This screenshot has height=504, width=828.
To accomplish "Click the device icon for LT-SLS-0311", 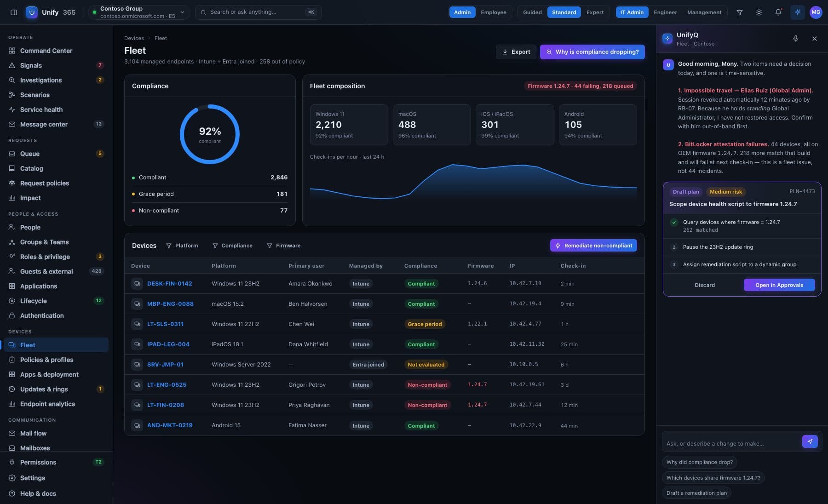I will (x=137, y=324).
